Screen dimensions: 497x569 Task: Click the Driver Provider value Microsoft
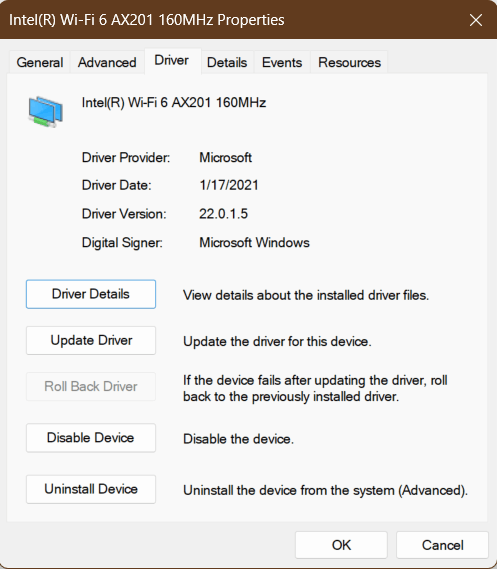[x=225, y=157]
